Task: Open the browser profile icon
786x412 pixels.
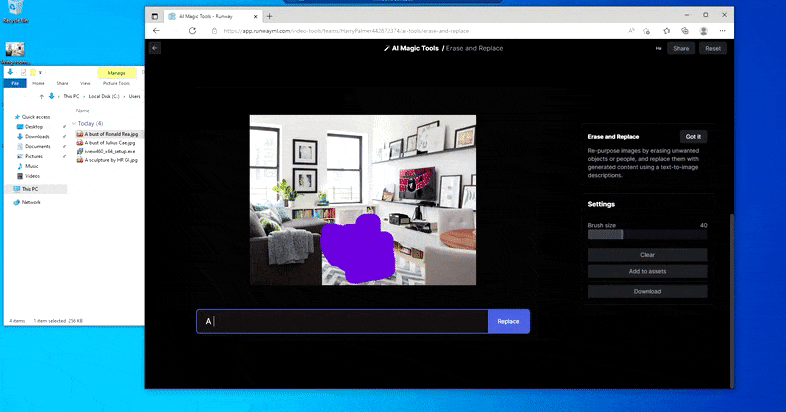Action: tap(702, 31)
